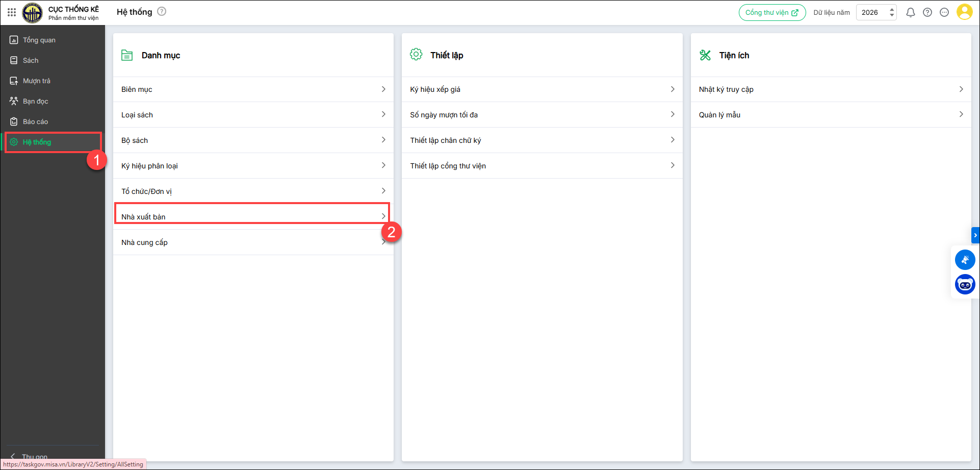Open the help question mark icon in header
This screenshot has height=470, width=980.
(927, 12)
